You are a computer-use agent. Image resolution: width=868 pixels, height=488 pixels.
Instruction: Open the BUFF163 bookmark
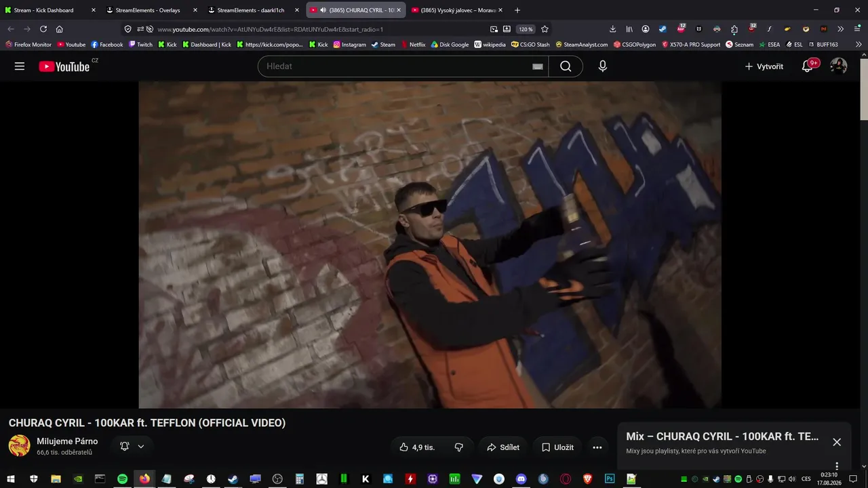point(823,45)
